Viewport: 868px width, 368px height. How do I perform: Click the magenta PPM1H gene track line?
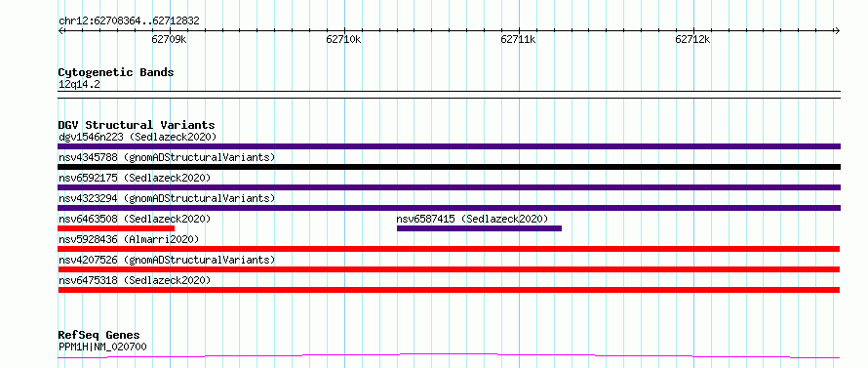tap(449, 355)
